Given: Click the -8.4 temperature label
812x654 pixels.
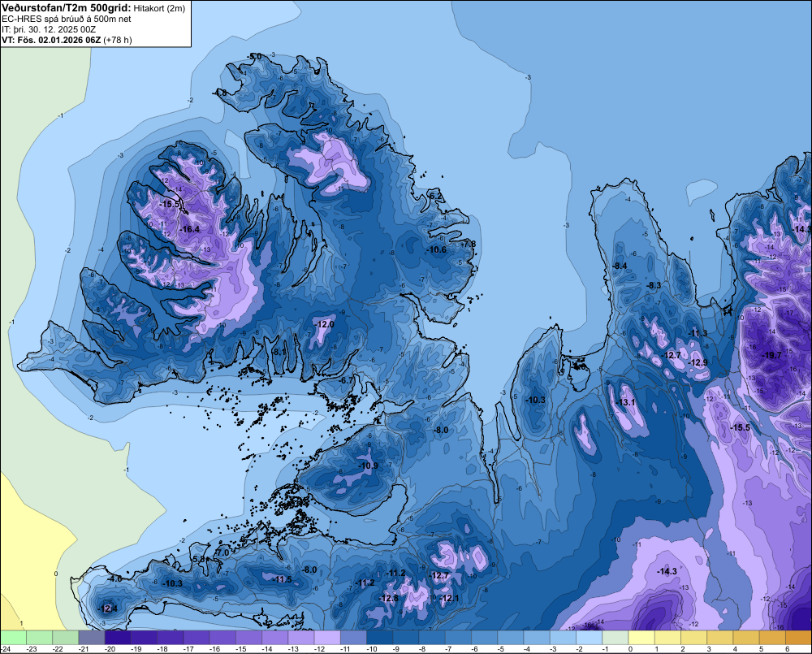Looking at the screenshot, I should [620, 266].
